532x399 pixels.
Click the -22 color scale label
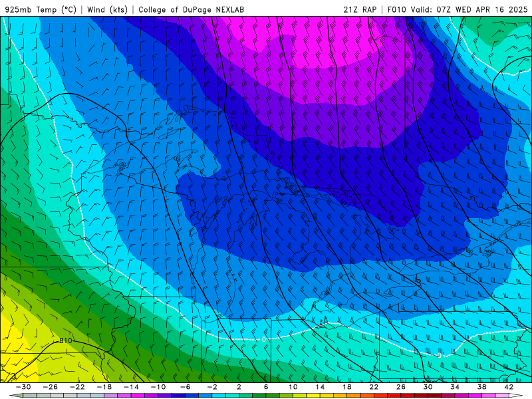(x=77, y=387)
